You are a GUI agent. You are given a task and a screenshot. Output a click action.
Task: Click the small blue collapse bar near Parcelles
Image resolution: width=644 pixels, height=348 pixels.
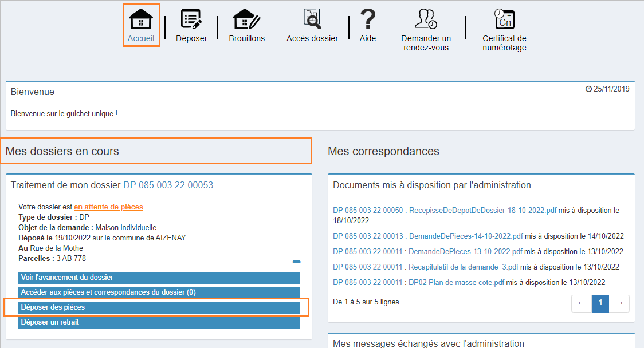[297, 262]
